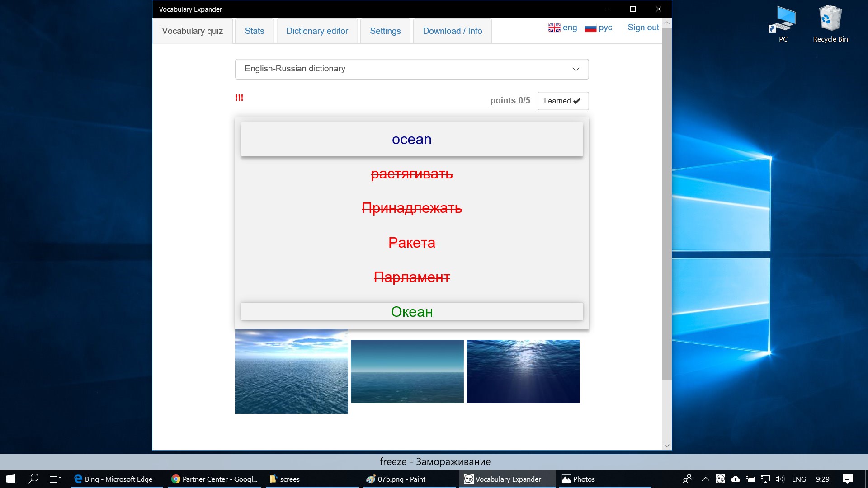868x488 pixels.
Task: Toggle the Learned checkmark button
Action: (x=563, y=101)
